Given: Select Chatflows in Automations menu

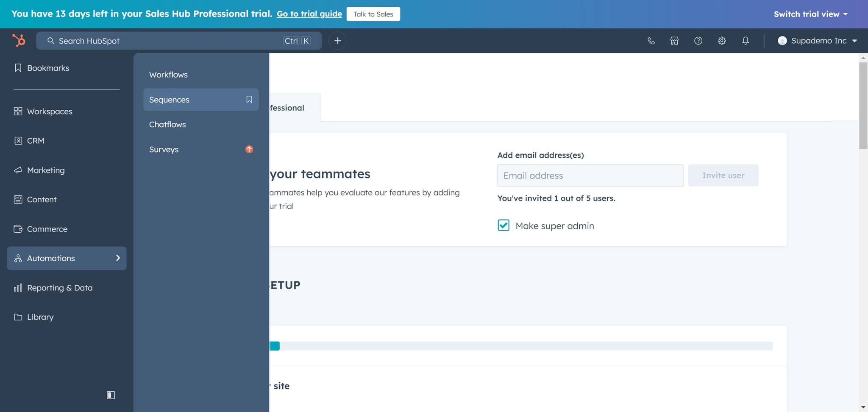Looking at the screenshot, I should [x=167, y=125].
